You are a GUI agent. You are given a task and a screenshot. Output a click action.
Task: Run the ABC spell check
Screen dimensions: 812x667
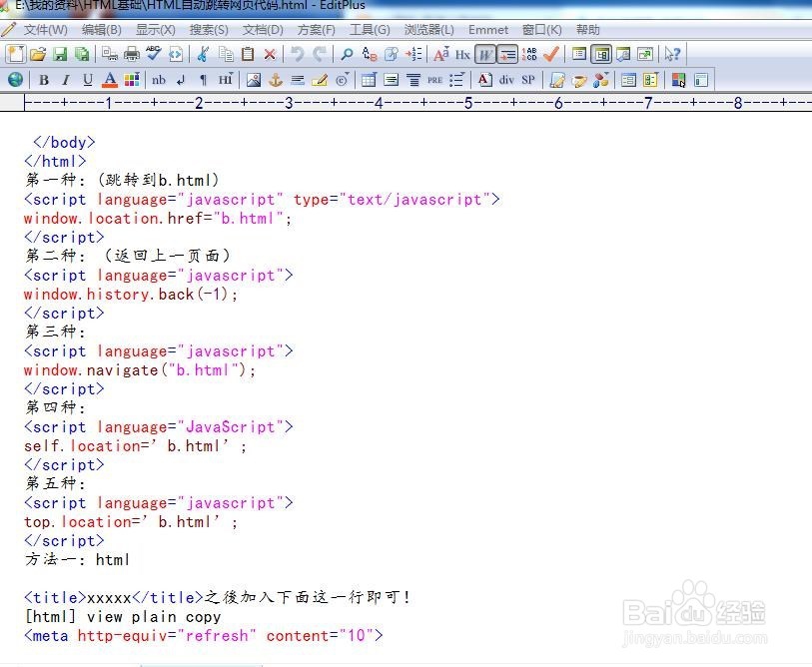[x=153, y=54]
